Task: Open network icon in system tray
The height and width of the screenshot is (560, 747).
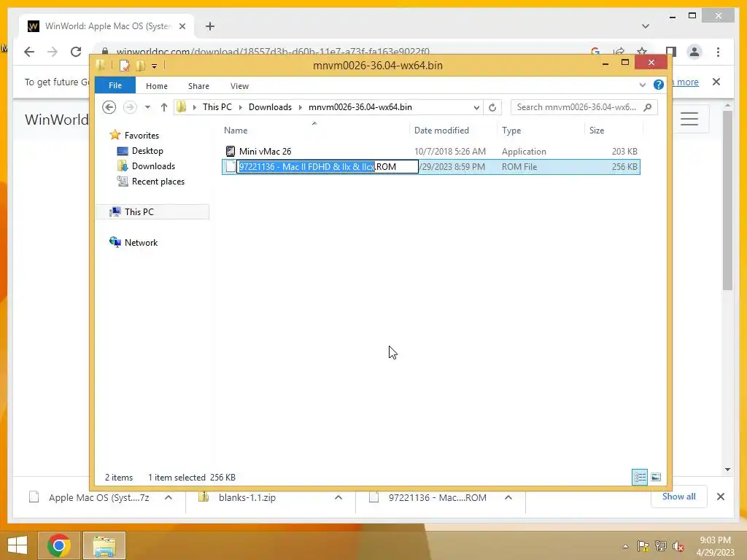Action: click(661, 545)
